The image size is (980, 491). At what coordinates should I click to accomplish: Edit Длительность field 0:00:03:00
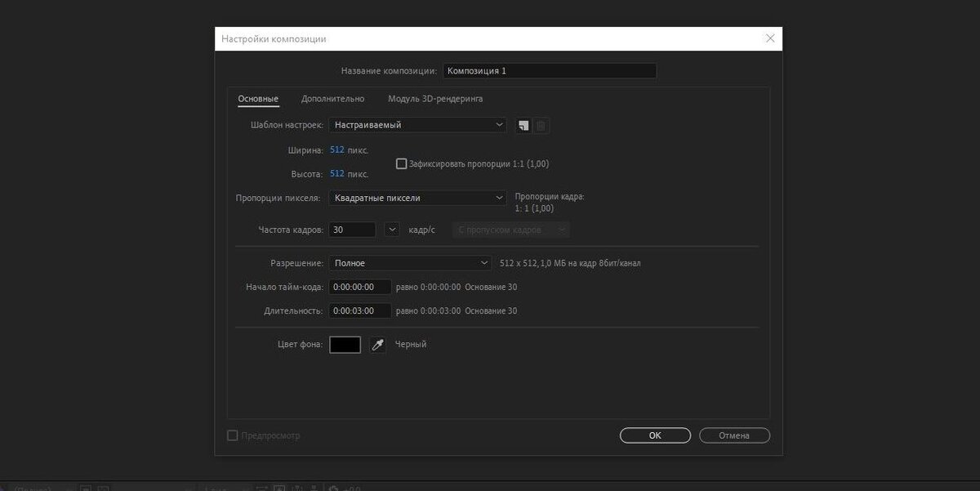[360, 311]
